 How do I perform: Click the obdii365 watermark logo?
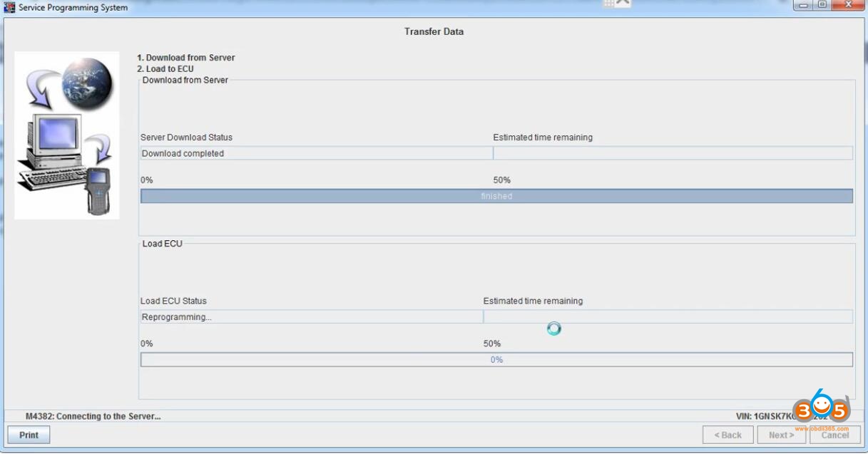click(822, 406)
